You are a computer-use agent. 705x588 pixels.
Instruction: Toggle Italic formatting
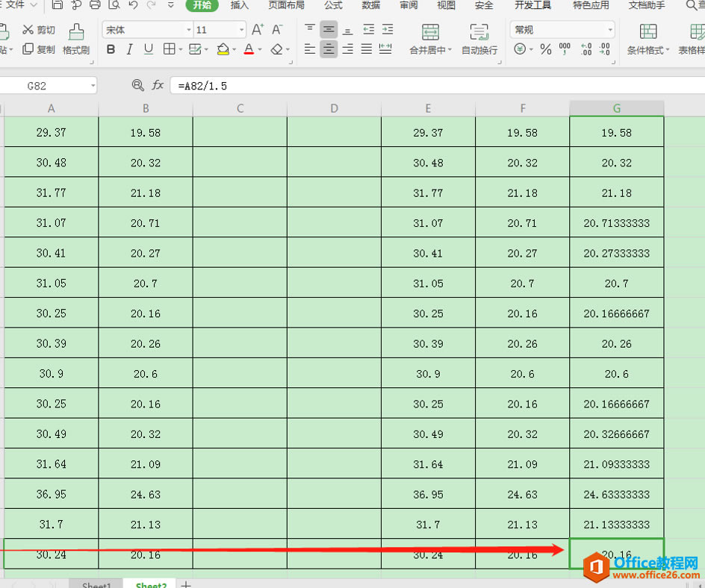click(x=129, y=49)
